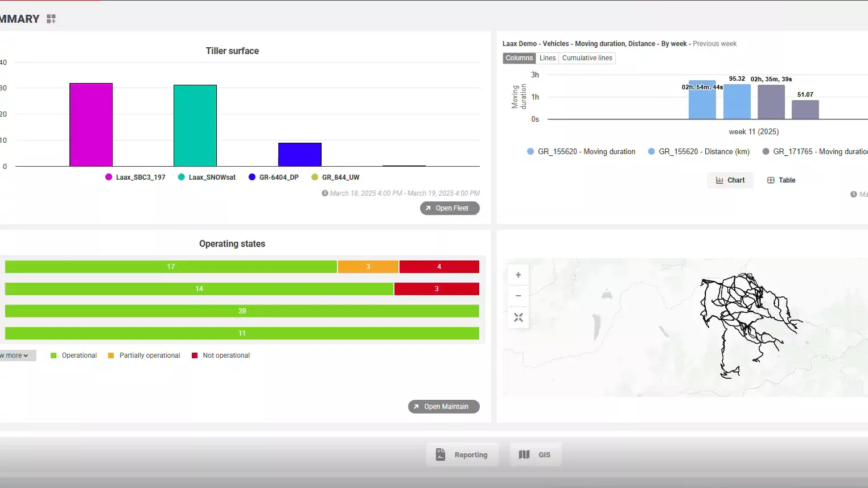Click the add widget icon beside Summary
This screenshot has width=868, height=488.
51,19
